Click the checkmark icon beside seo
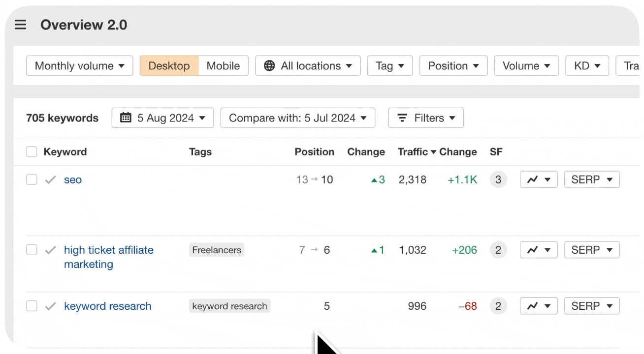 pos(50,180)
